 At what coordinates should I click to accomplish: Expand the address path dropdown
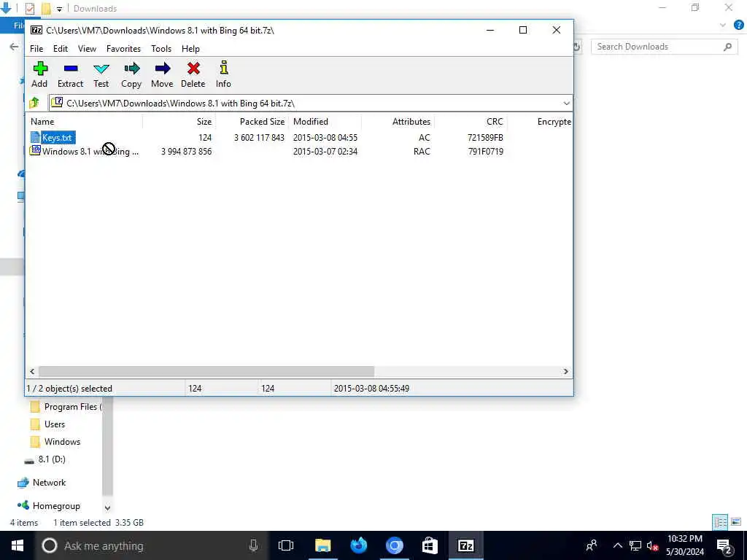566,104
